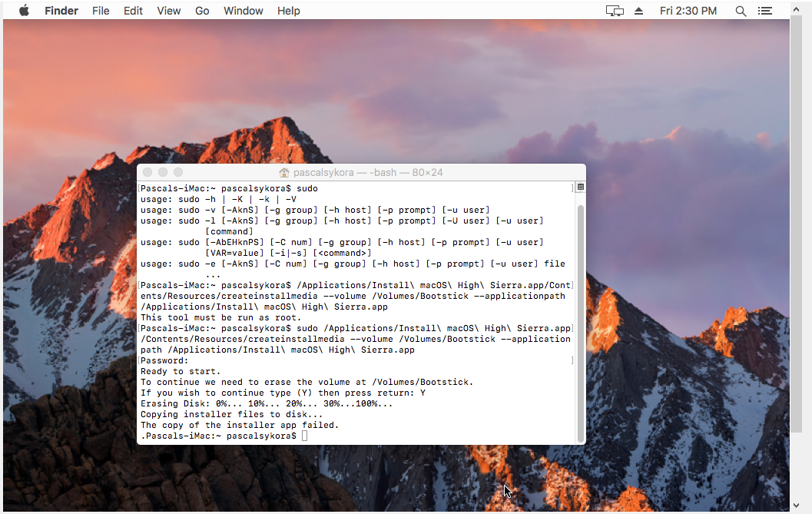Minimize the Terminal window

tap(163, 173)
